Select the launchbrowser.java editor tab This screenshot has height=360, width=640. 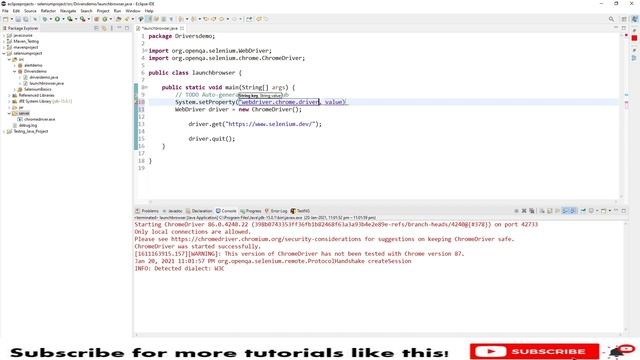click(x=160, y=28)
